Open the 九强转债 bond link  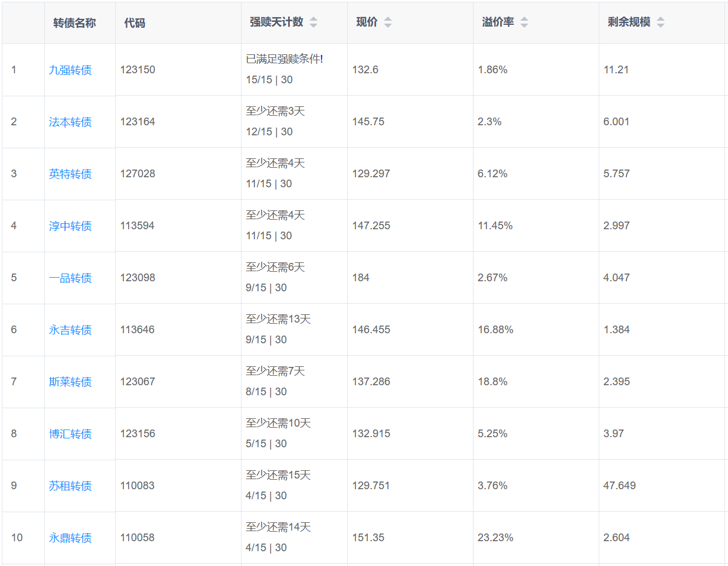coord(70,70)
